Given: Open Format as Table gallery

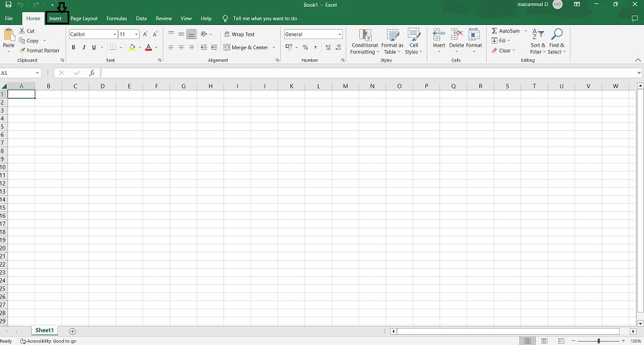Looking at the screenshot, I should click(392, 41).
